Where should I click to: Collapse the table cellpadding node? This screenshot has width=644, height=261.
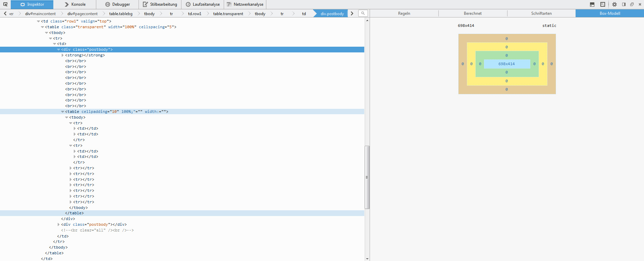pos(63,112)
